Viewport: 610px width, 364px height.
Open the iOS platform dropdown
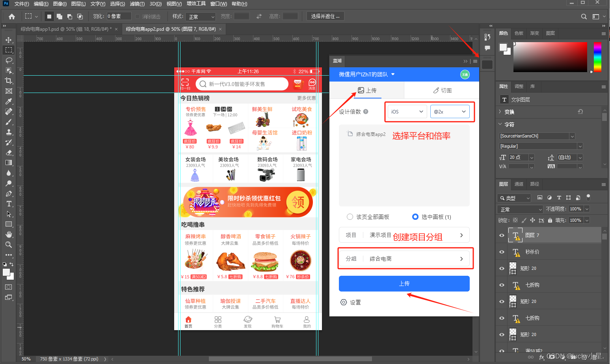point(407,111)
